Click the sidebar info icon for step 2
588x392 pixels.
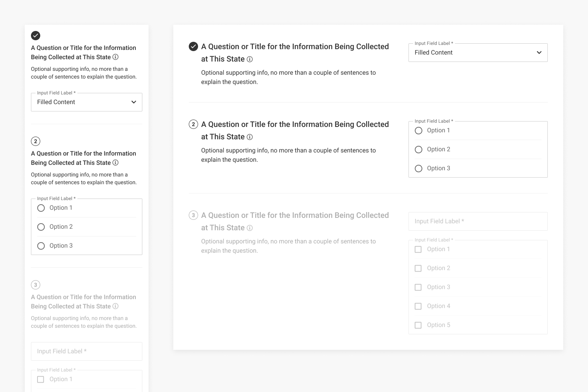115,163
